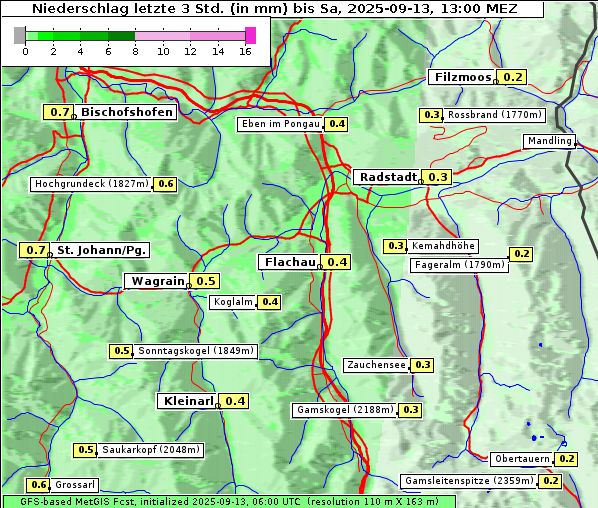
Task: Click the Hochgrundeck (1827m) label
Action: pos(92,184)
